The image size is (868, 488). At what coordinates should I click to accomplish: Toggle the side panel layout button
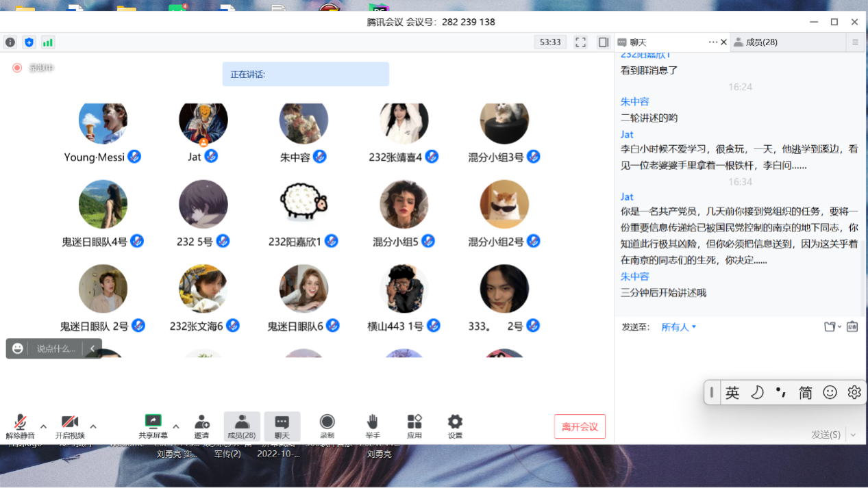coord(603,42)
